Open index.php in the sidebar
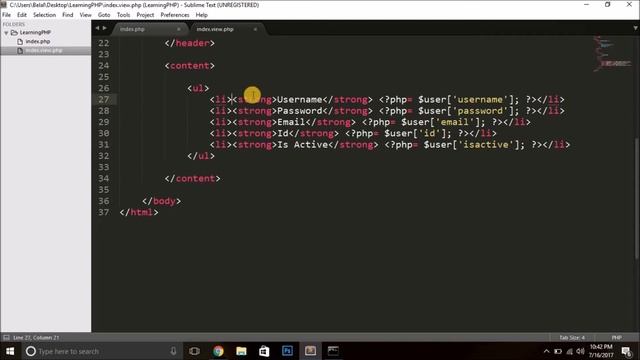The image size is (640, 360). [38, 41]
